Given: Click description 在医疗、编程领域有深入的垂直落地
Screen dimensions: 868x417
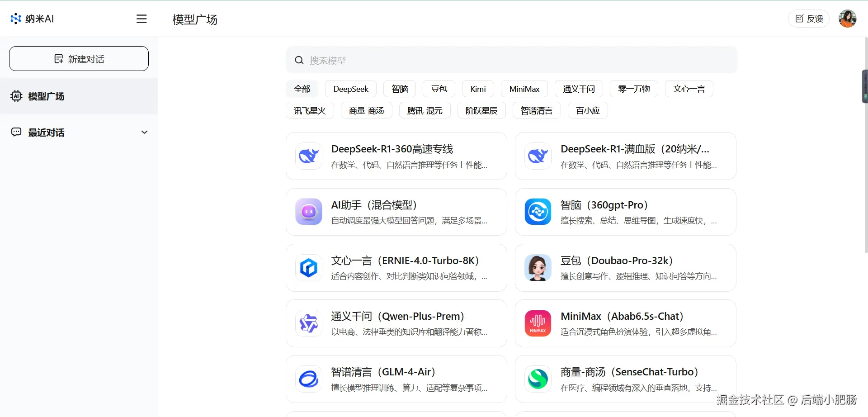Looking at the screenshot, I should [x=638, y=388].
